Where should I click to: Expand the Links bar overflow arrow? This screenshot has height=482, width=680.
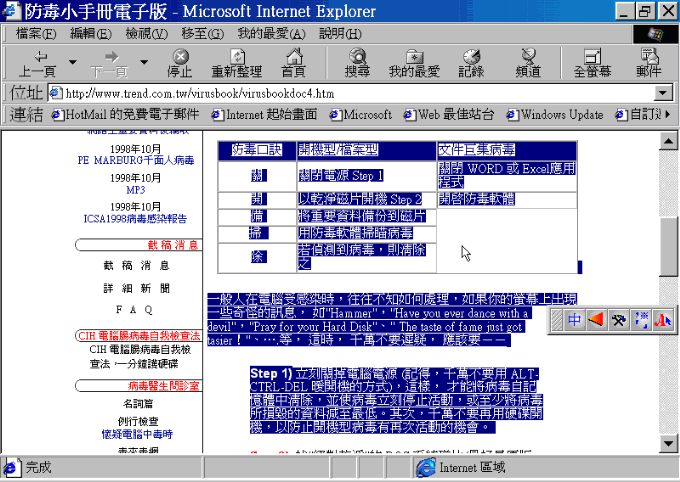pyautogui.click(x=668, y=115)
